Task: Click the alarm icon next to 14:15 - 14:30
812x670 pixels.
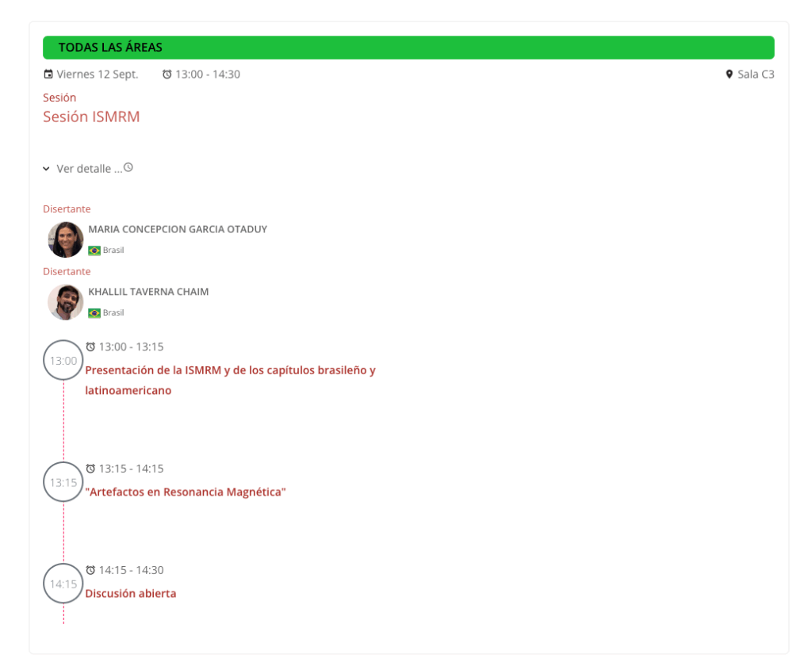Action: [x=90, y=570]
